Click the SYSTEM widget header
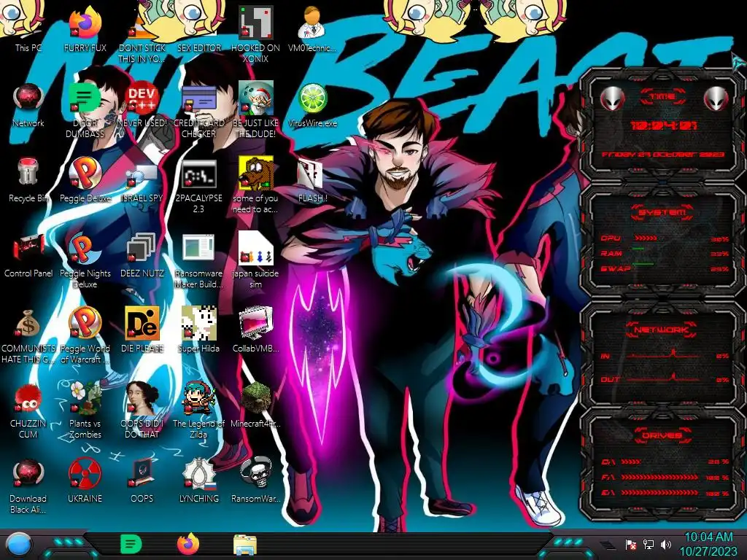747x560 pixels. point(662,212)
